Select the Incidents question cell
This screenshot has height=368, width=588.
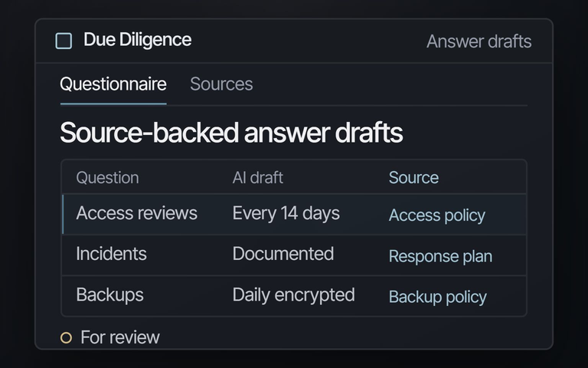(111, 254)
